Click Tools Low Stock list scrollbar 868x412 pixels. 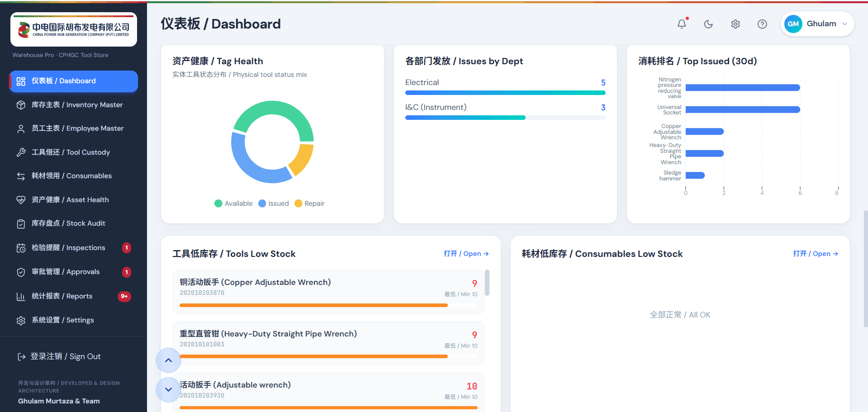[487, 283]
